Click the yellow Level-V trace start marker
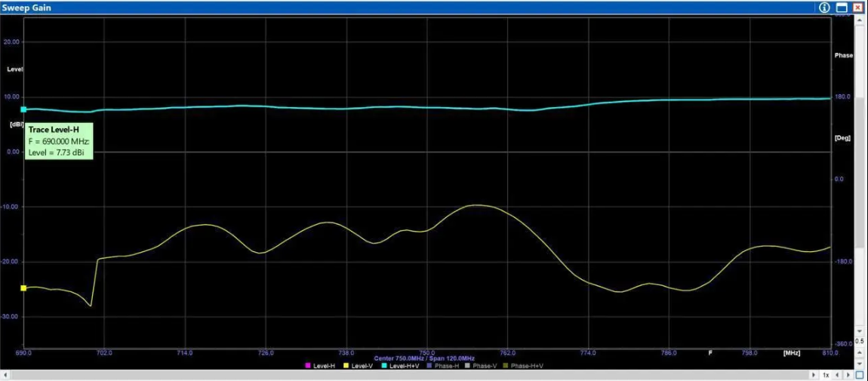 click(23, 288)
